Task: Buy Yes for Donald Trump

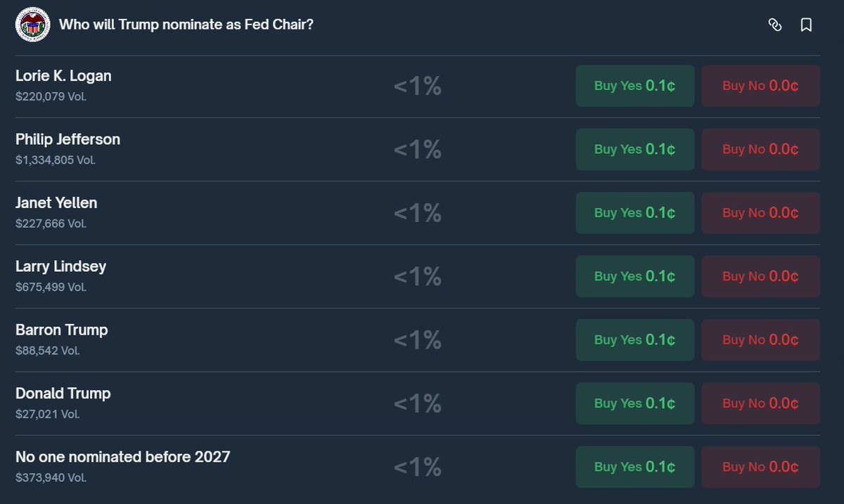Action: point(634,403)
